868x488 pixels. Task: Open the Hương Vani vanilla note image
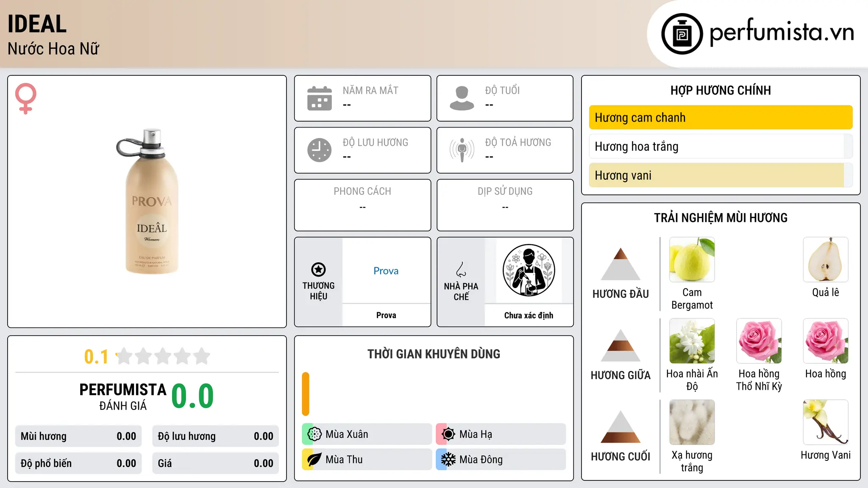tap(826, 422)
